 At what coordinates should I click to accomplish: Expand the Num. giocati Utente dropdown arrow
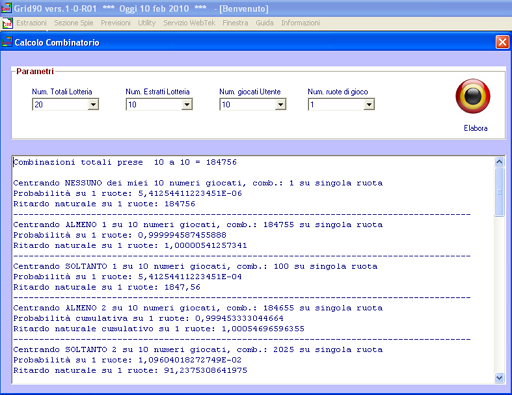point(280,105)
